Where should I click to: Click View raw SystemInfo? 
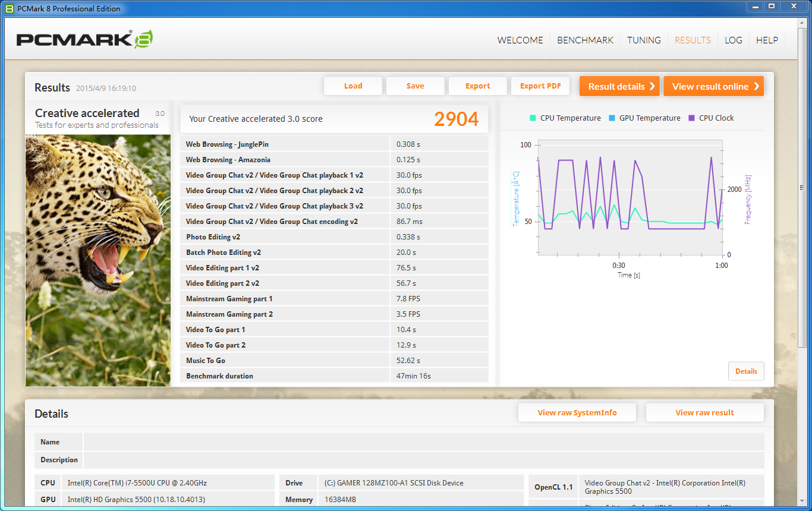pos(577,413)
